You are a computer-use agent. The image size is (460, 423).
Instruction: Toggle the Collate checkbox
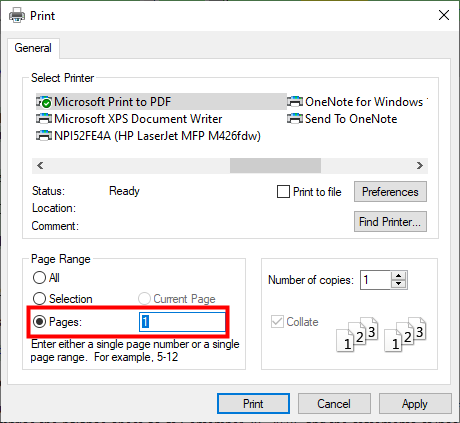tap(277, 322)
